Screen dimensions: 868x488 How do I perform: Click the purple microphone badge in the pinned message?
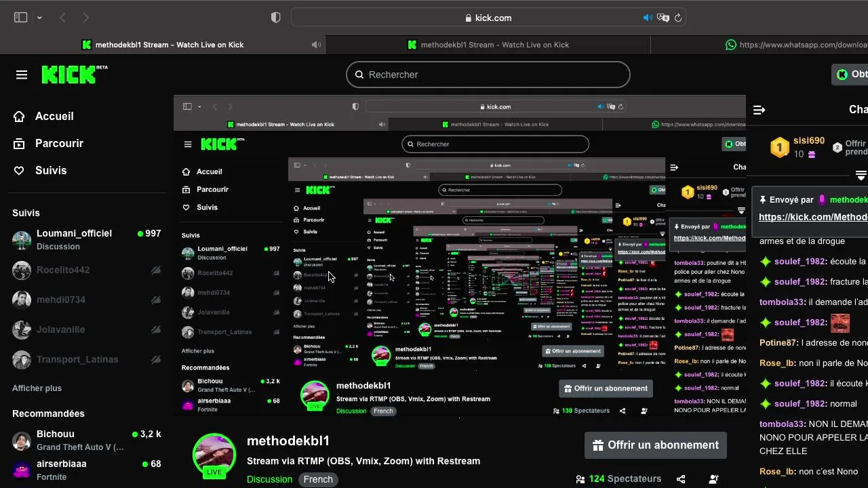tap(822, 200)
